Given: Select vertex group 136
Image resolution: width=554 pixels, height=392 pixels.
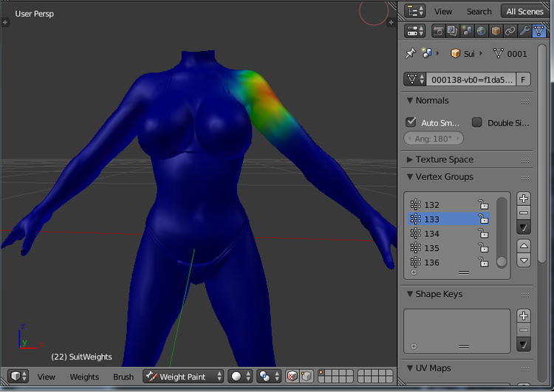Looking at the screenshot, I should [x=448, y=262].
